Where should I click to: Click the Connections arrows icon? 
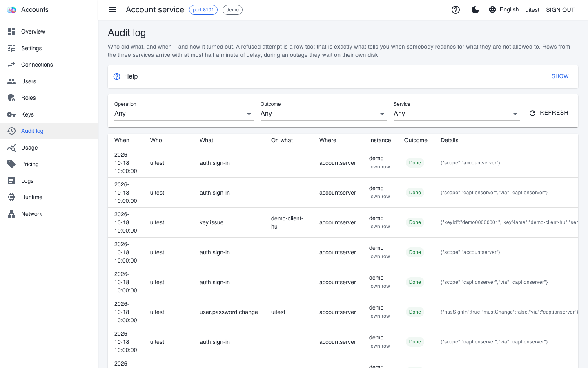(11, 65)
